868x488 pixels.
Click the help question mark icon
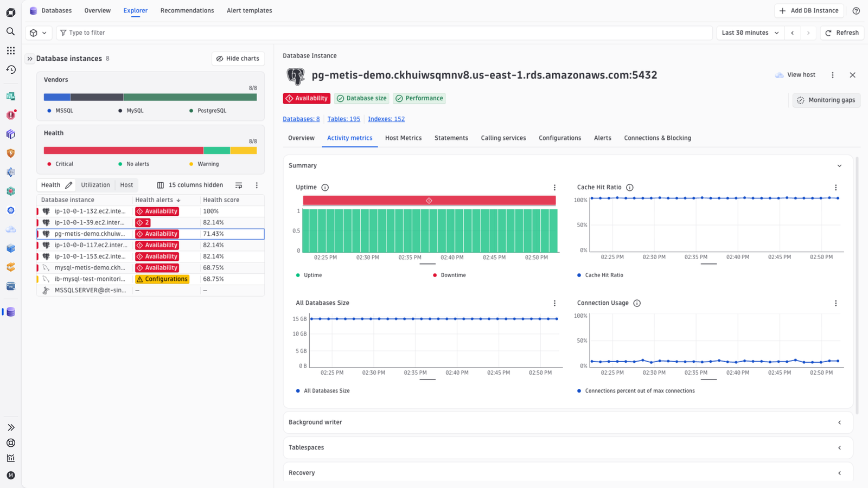pos(856,11)
